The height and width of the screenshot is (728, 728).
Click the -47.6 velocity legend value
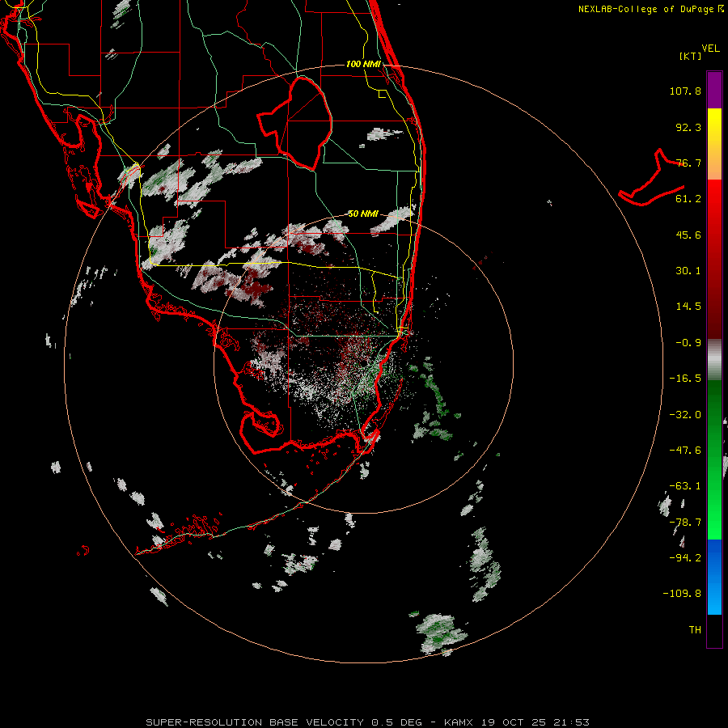pos(685,451)
